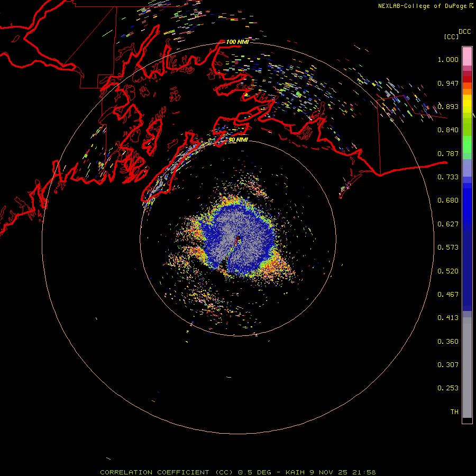
Task: Click the radar site center marker
Action: click(239, 238)
